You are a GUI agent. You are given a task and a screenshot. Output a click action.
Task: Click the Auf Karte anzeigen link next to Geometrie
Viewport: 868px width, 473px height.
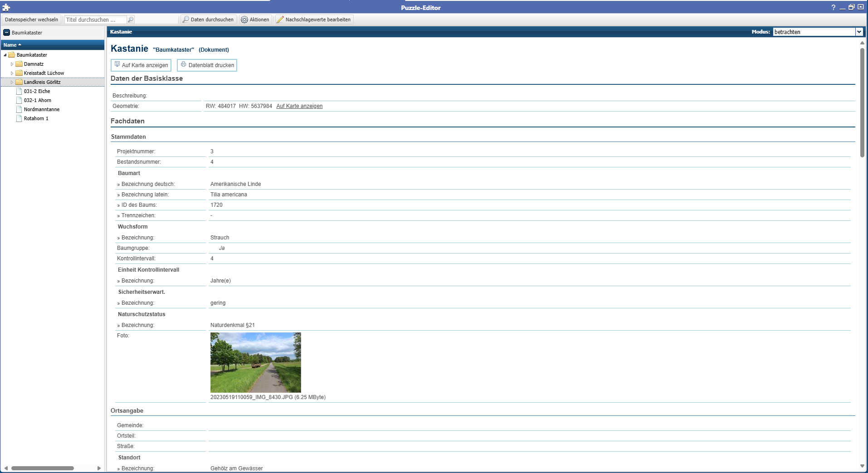click(x=299, y=106)
